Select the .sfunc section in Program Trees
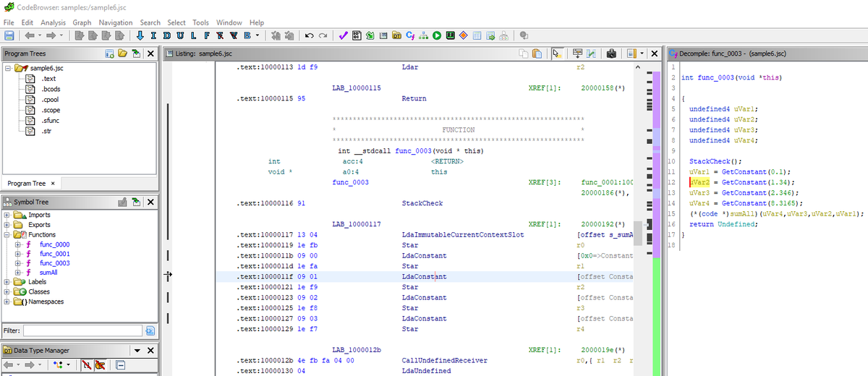868x376 pixels. click(x=49, y=121)
